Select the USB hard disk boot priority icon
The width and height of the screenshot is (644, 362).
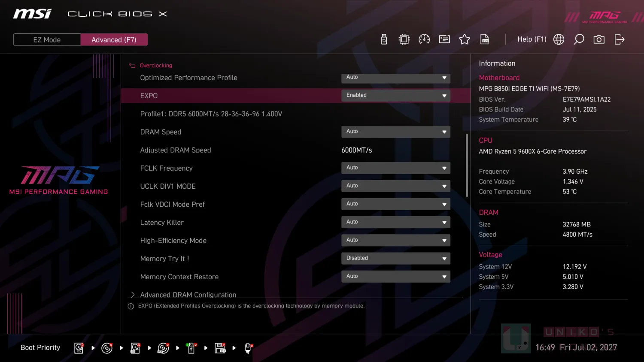[135, 348]
